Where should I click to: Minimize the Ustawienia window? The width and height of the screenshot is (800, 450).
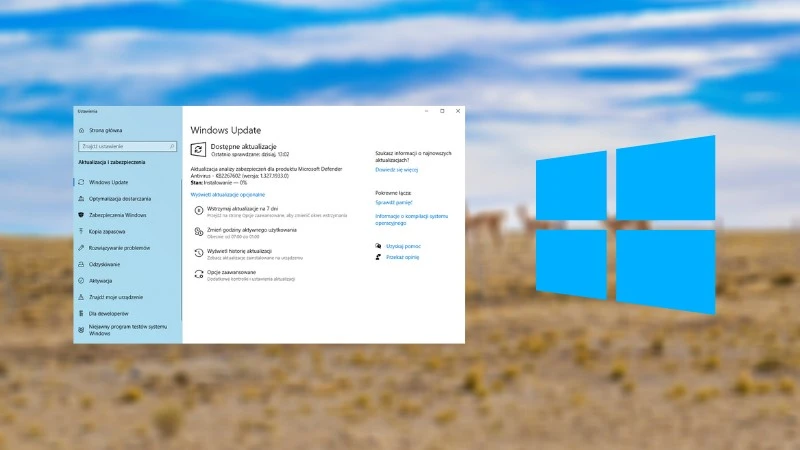[427, 111]
